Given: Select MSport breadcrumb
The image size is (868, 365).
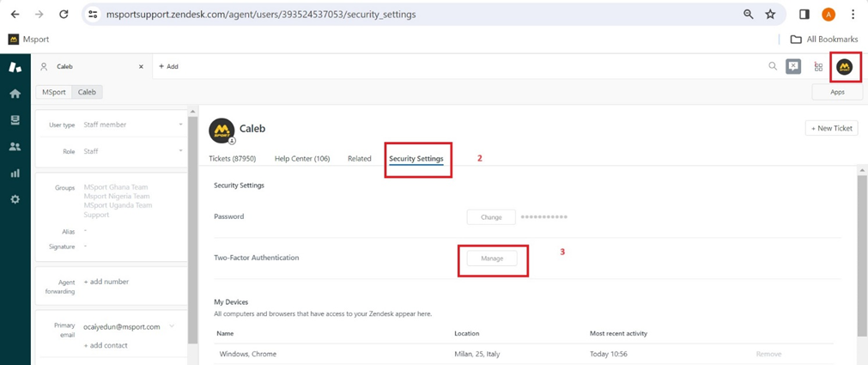Looking at the screenshot, I should [x=54, y=92].
